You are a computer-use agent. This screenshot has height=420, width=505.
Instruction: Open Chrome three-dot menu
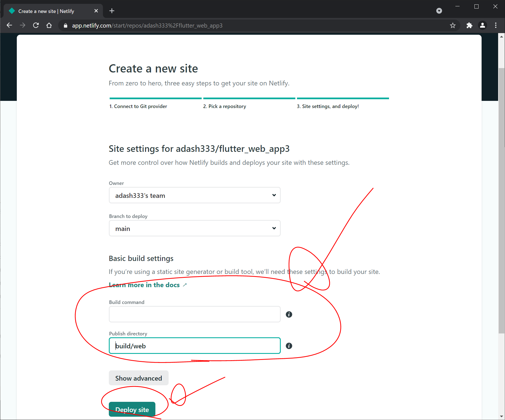[x=496, y=25]
